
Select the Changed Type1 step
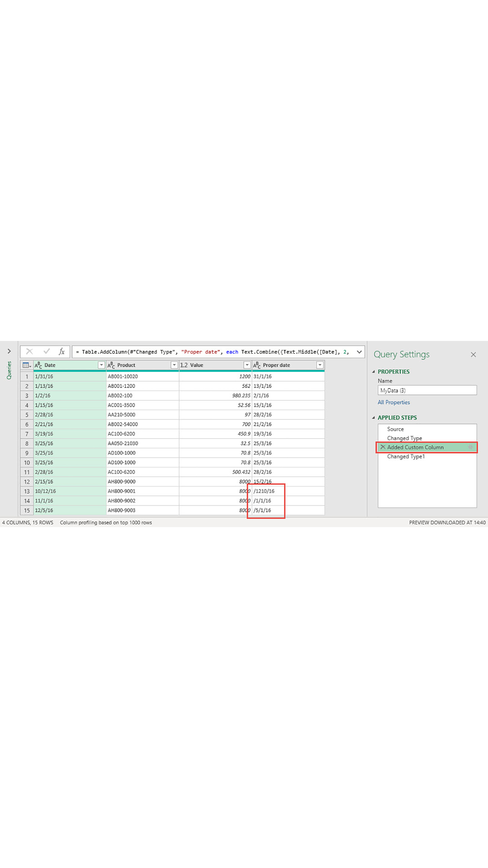click(x=405, y=456)
